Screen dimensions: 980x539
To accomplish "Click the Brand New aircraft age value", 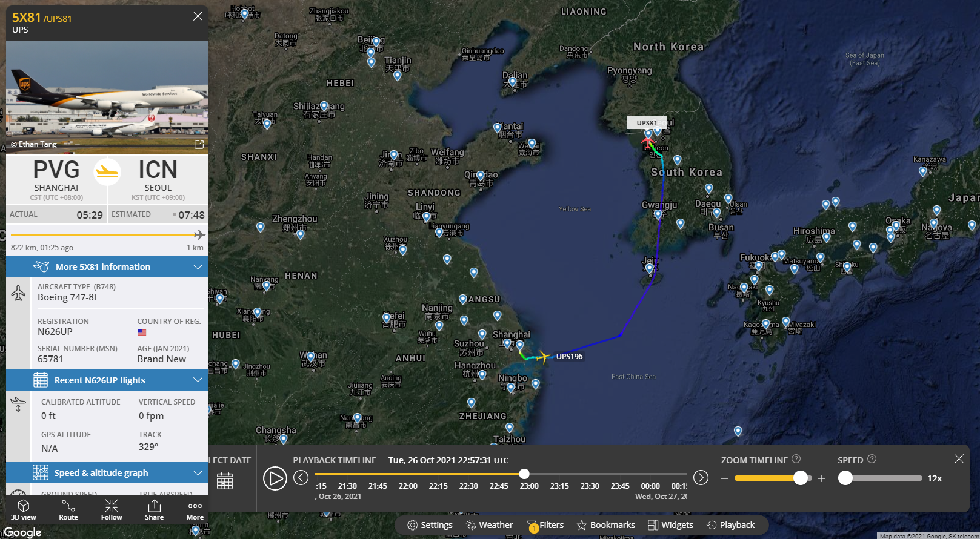I will point(162,359).
